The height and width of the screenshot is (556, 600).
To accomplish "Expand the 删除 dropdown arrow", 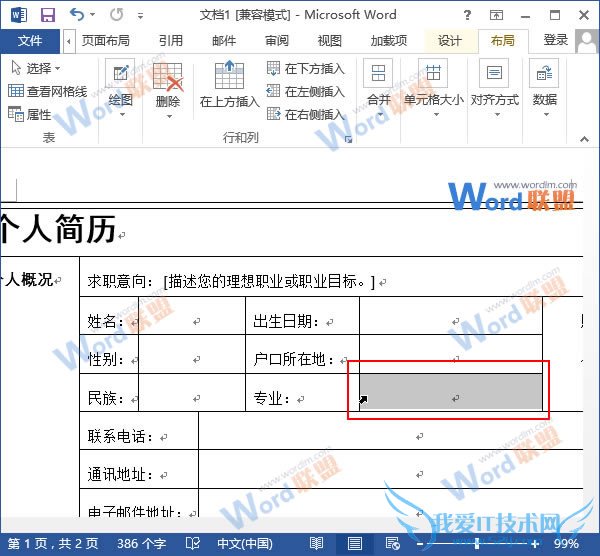I will click(x=169, y=116).
